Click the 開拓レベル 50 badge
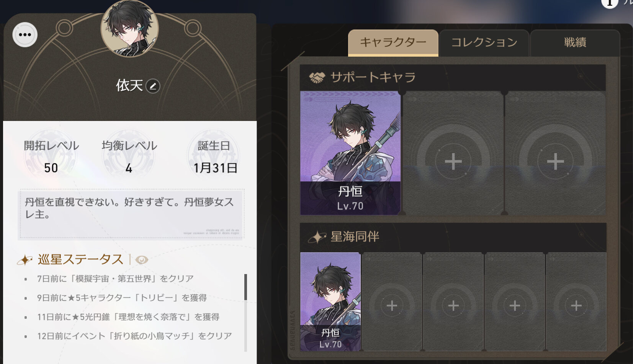Screen dimensions: 633x364 pos(51,157)
